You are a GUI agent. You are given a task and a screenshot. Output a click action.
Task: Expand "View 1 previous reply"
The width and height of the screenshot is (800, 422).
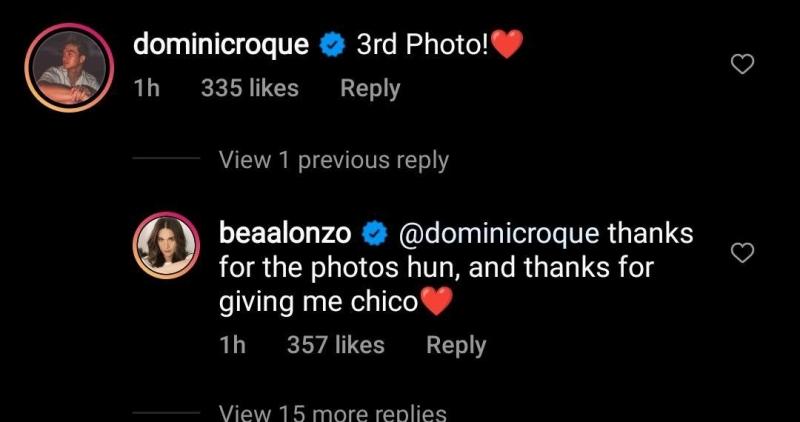click(333, 160)
